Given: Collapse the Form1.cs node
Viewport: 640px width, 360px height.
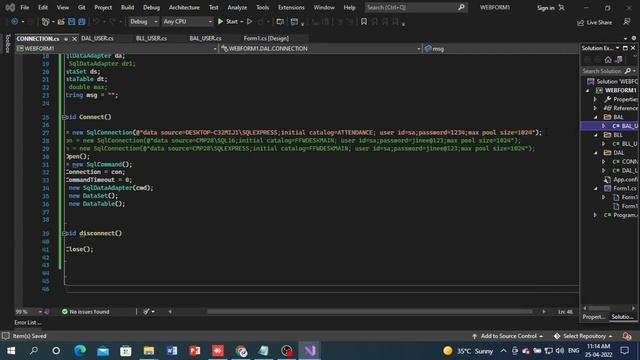Looking at the screenshot, I should 596,189.
